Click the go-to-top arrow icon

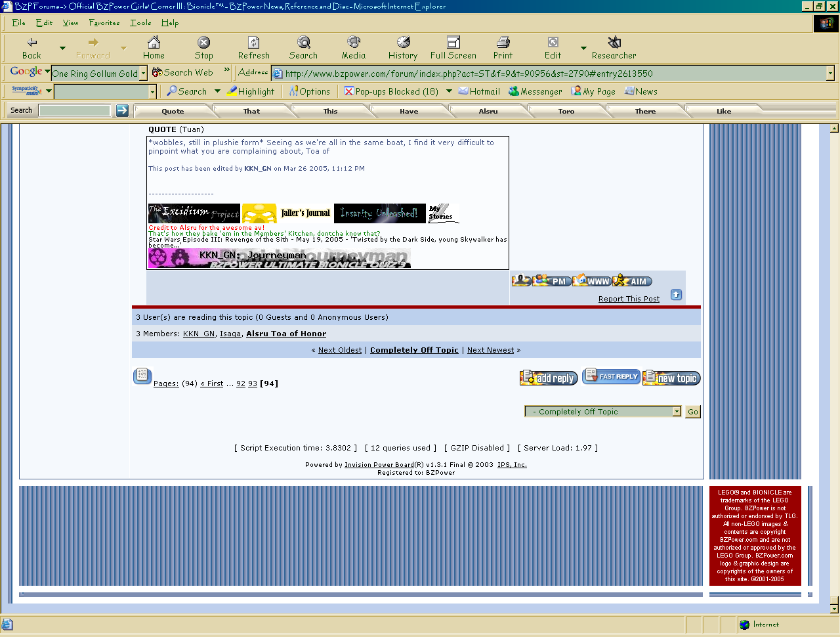tap(676, 295)
